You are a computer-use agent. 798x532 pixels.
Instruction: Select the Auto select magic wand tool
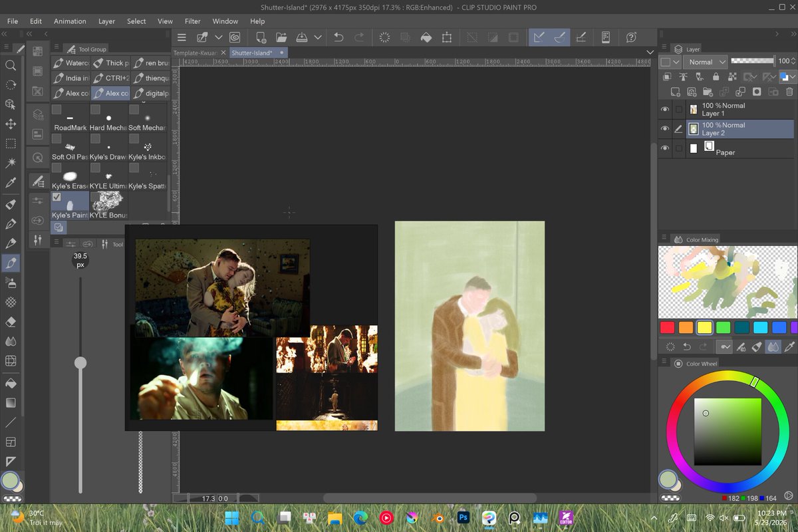(11, 162)
